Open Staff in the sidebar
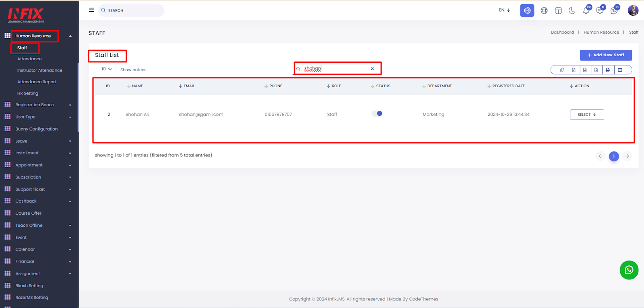This screenshot has width=644, height=308. (22, 48)
